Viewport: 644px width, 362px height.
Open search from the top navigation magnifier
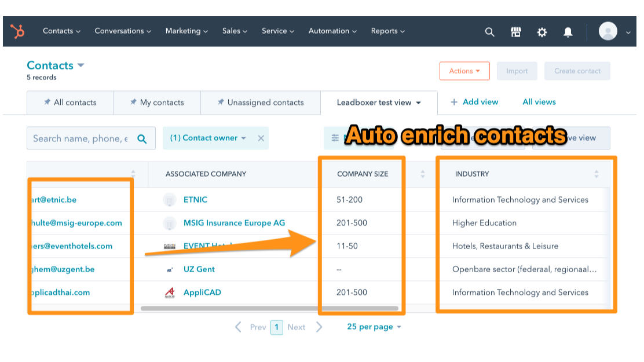[x=489, y=32]
